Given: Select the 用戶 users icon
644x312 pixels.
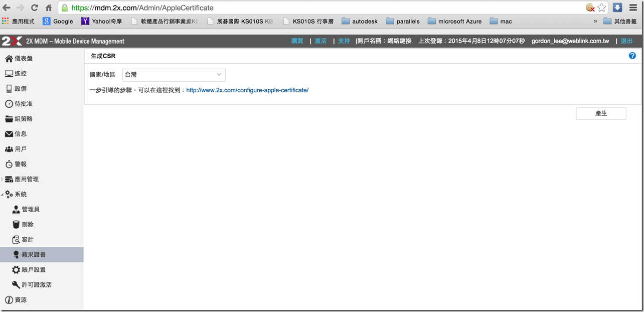Looking at the screenshot, I should 9,149.
